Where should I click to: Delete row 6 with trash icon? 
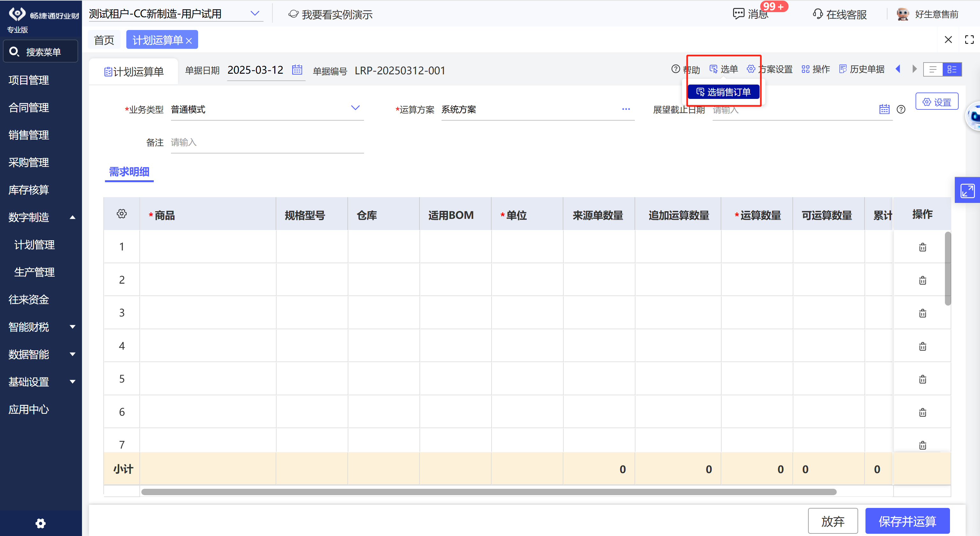click(x=923, y=412)
